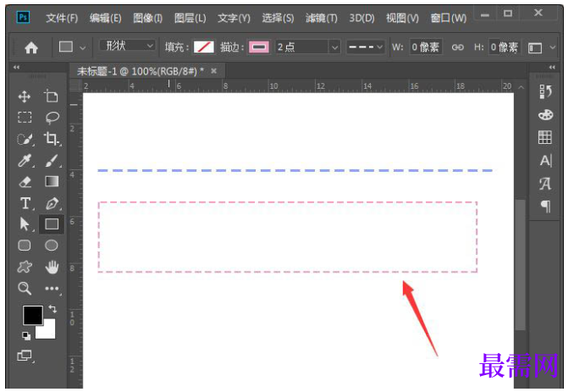574x392 pixels.
Task: Select the Brush tool
Action: click(x=52, y=160)
